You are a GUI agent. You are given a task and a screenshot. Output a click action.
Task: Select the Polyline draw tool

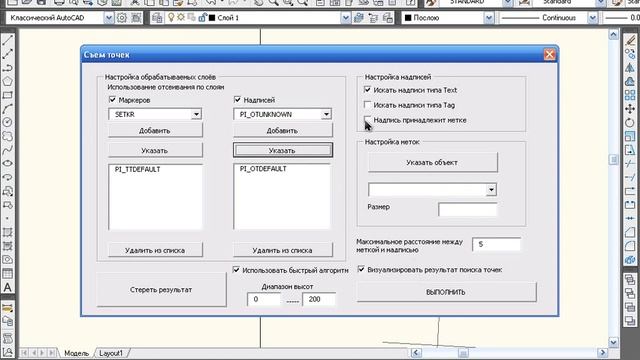pyautogui.click(x=7, y=67)
